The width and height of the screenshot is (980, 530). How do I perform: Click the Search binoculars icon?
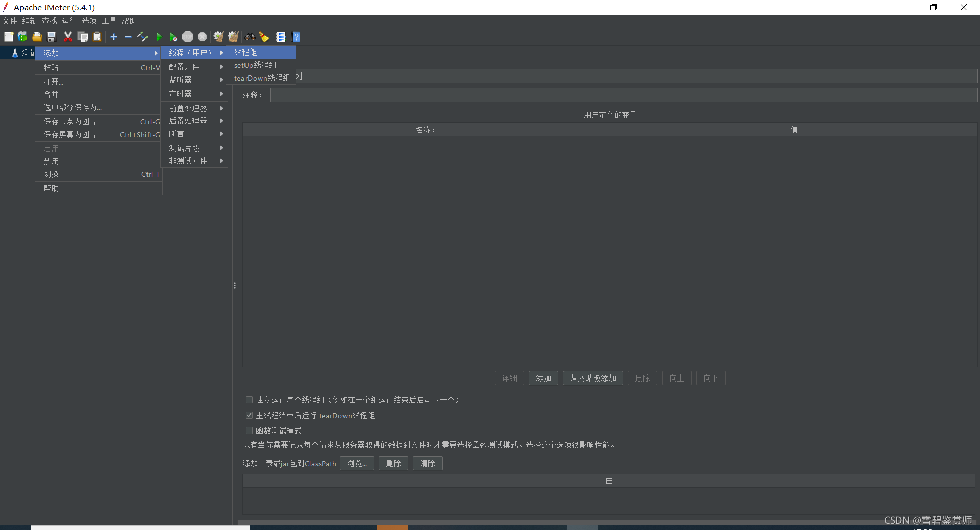click(250, 37)
